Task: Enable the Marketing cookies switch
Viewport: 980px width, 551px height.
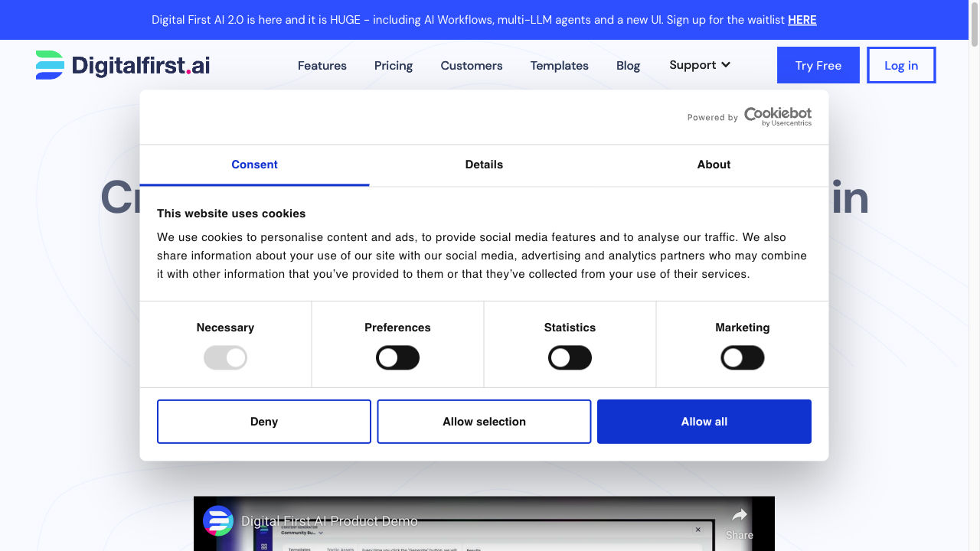Action: (743, 357)
